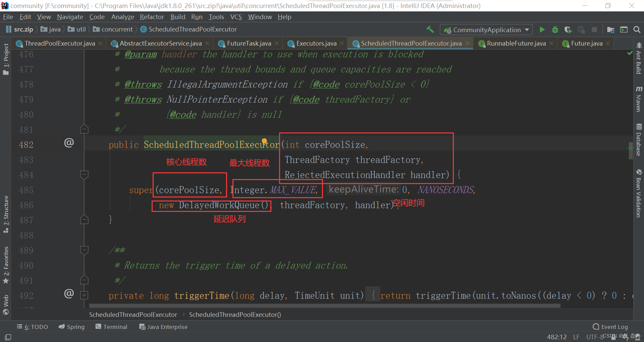Click the green inspection checkmark icon
Viewport: 644px width, 342px height.
click(x=630, y=53)
